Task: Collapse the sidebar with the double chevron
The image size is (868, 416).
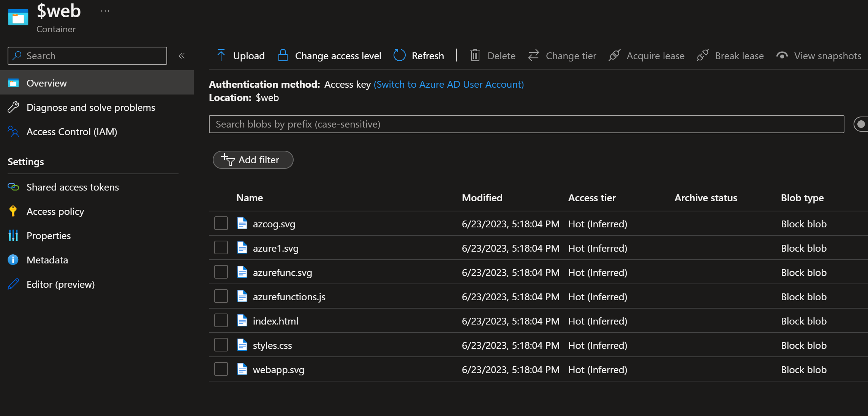Action: [182, 56]
